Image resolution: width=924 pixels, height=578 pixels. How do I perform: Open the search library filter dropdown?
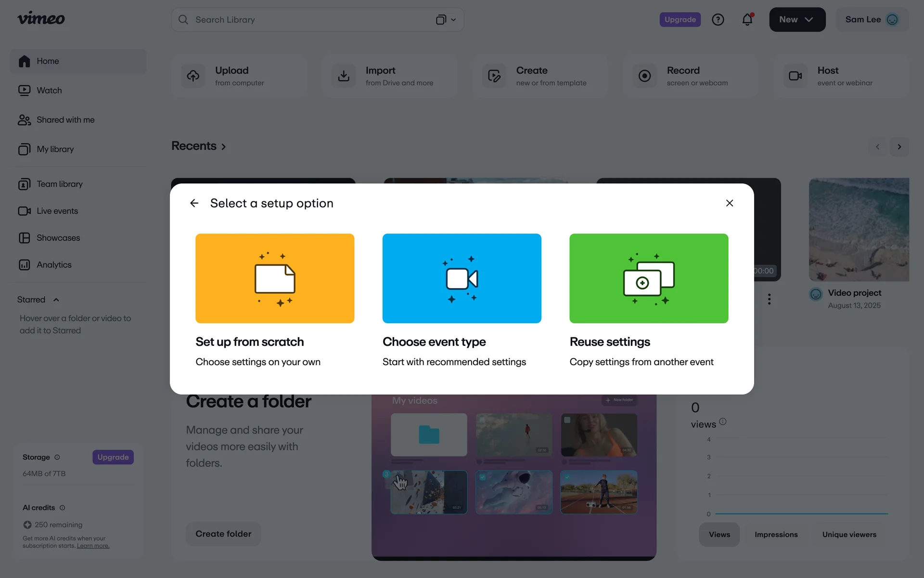[446, 20]
